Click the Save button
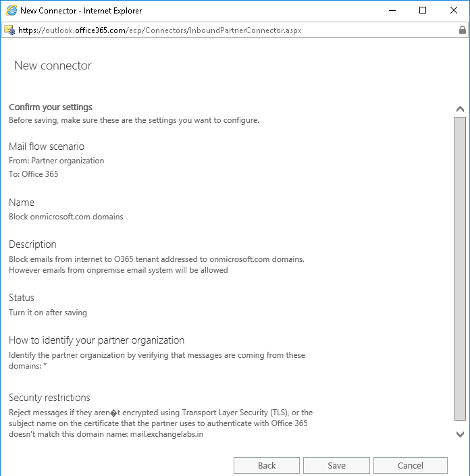Screen dimensions: 470x476 point(336,465)
